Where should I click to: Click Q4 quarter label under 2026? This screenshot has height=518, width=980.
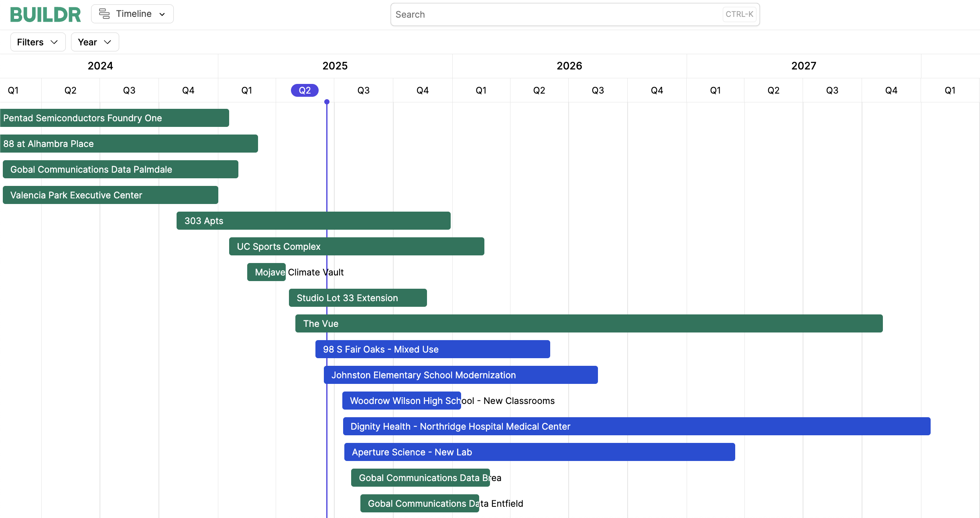click(x=657, y=90)
